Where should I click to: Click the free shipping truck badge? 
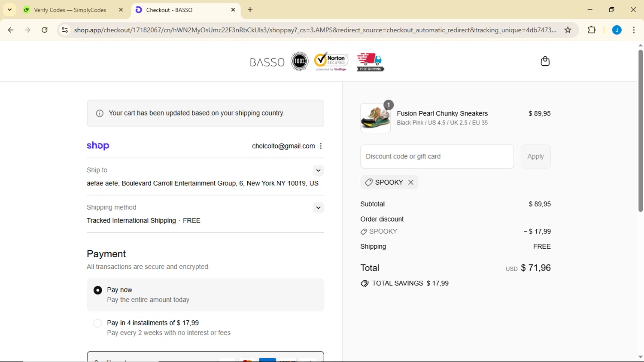(370, 62)
